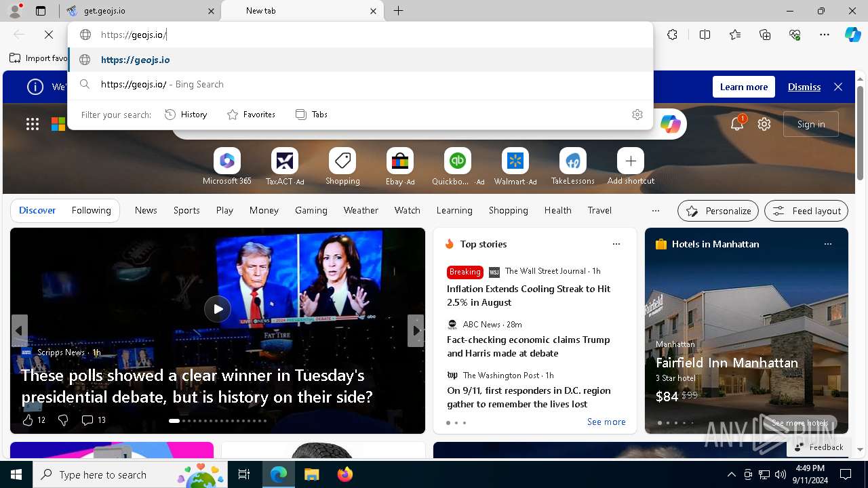Open the Extensions puzzle icon
868x488 pixels.
point(672,35)
